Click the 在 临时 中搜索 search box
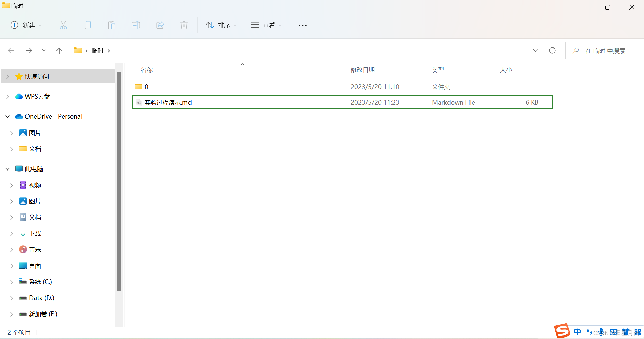The width and height of the screenshot is (644, 339). tap(603, 51)
